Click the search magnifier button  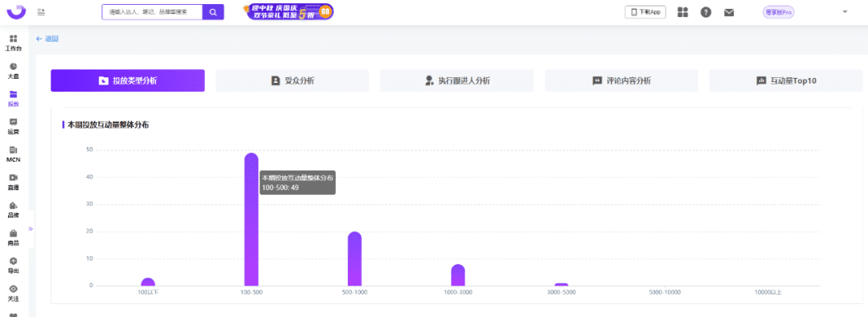click(x=213, y=12)
